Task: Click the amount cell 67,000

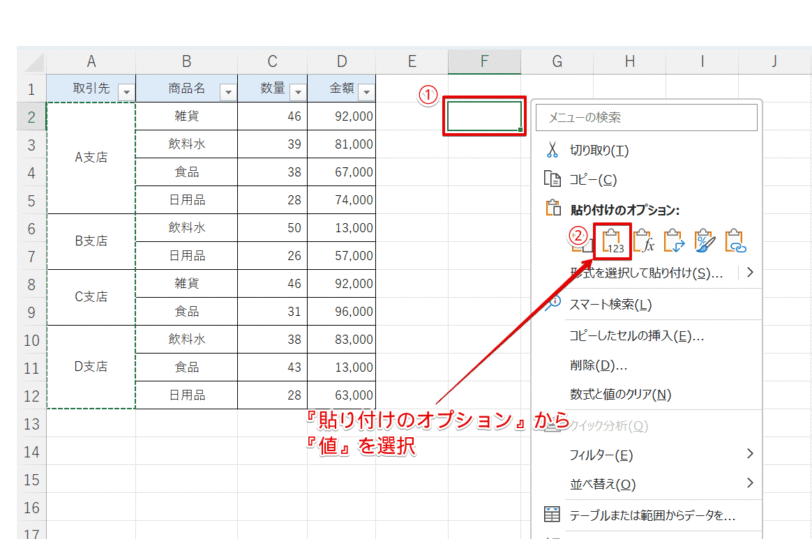Action: click(342, 172)
